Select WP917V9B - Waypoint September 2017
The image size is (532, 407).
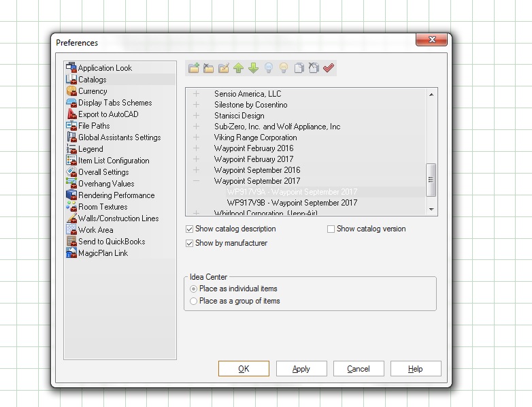(292, 203)
